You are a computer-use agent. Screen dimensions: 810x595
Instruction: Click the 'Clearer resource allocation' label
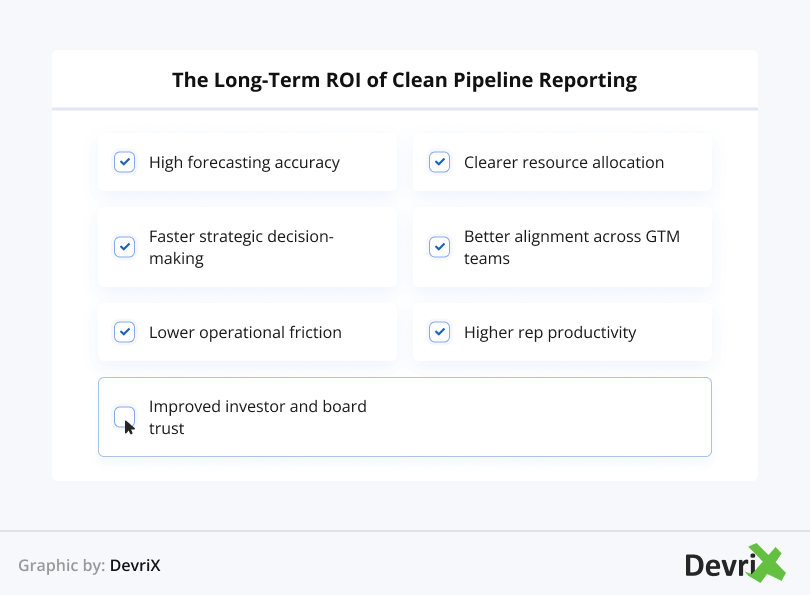(564, 162)
